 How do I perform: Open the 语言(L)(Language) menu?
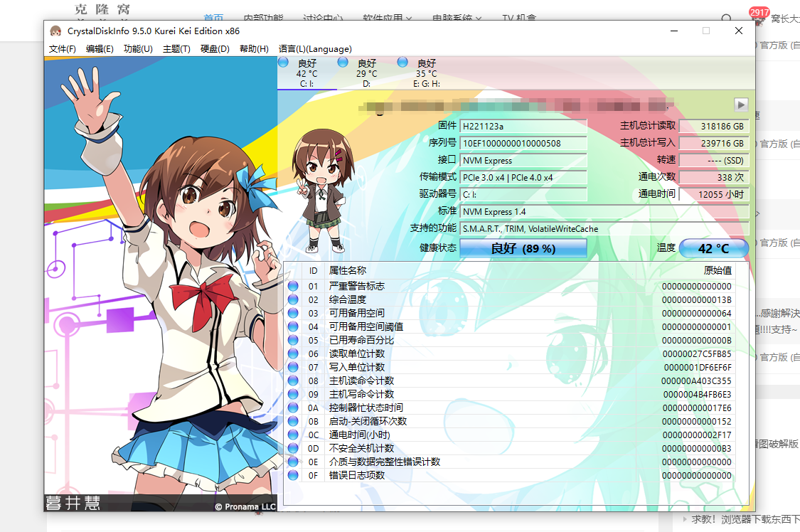point(315,49)
